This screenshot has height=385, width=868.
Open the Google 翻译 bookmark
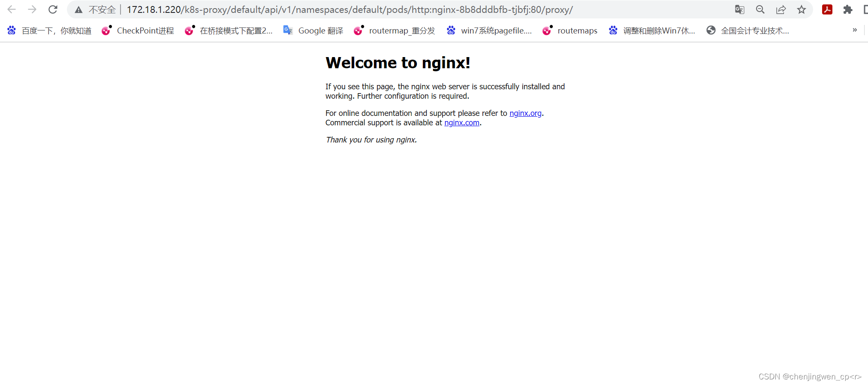click(x=313, y=30)
